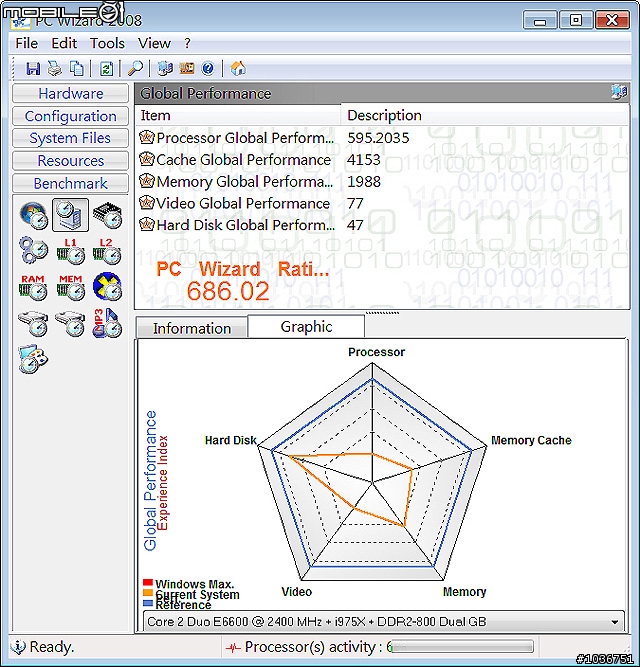Switch to the Graphic tab

point(306,327)
